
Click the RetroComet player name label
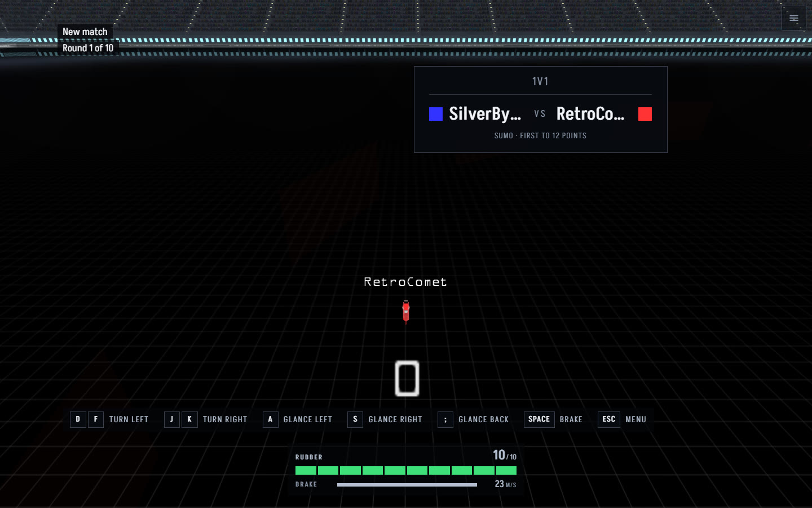[405, 282]
